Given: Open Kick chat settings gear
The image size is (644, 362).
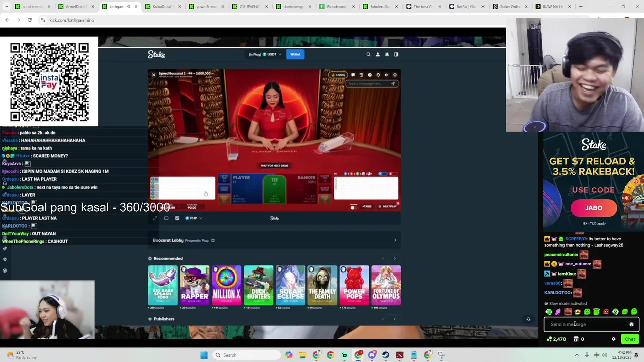Looking at the screenshot, I should (x=613, y=339).
